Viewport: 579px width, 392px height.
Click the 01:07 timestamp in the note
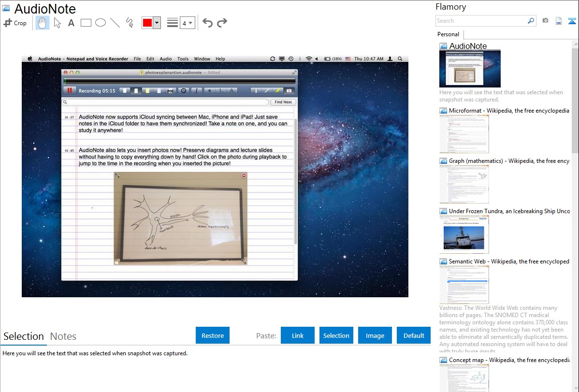pos(70,117)
